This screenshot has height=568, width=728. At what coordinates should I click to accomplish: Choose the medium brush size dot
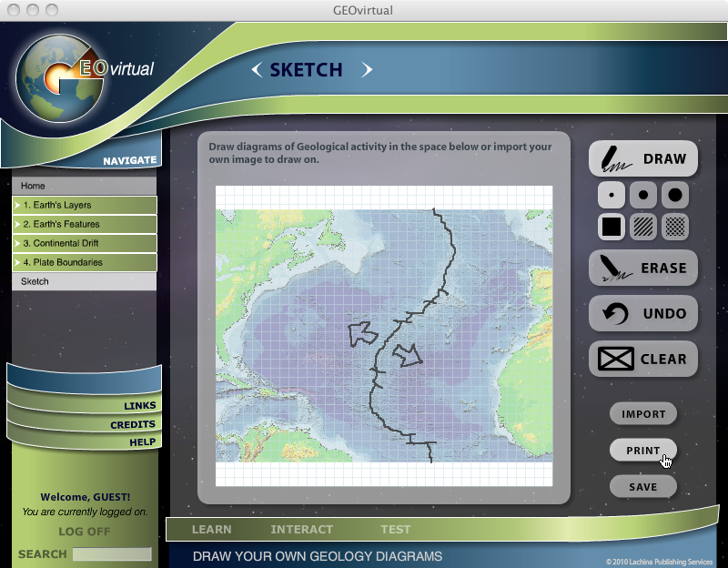(643, 195)
